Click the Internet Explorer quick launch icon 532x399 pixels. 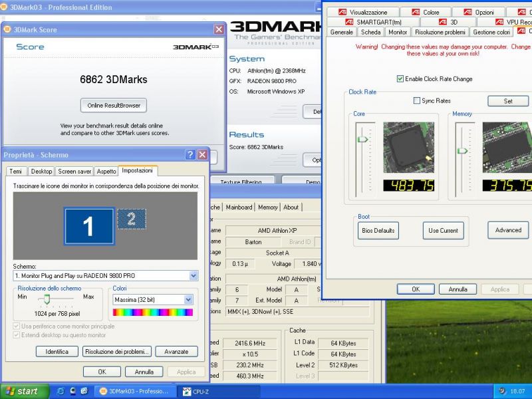coord(61,391)
